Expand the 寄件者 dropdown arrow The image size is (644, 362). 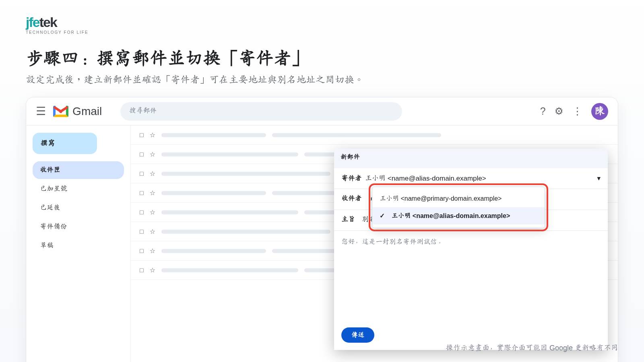[x=599, y=179]
